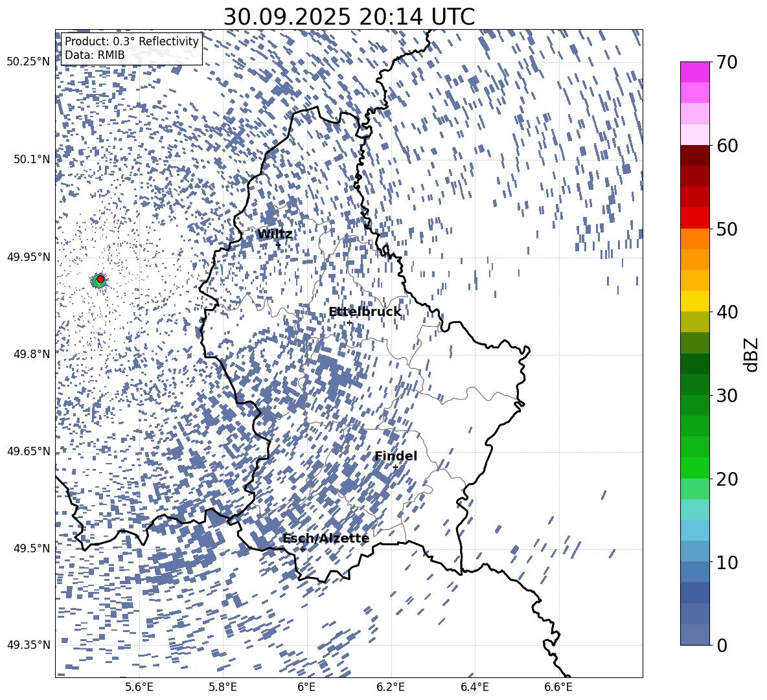This screenshot has width=767, height=700.
Task: Click the colorbar tick value 30
Action: [x=727, y=396]
